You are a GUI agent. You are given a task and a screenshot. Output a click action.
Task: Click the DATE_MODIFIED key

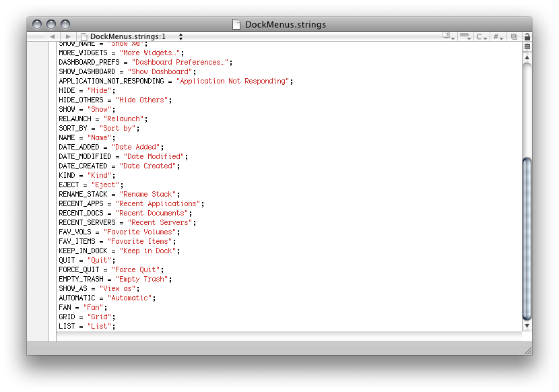(85, 156)
